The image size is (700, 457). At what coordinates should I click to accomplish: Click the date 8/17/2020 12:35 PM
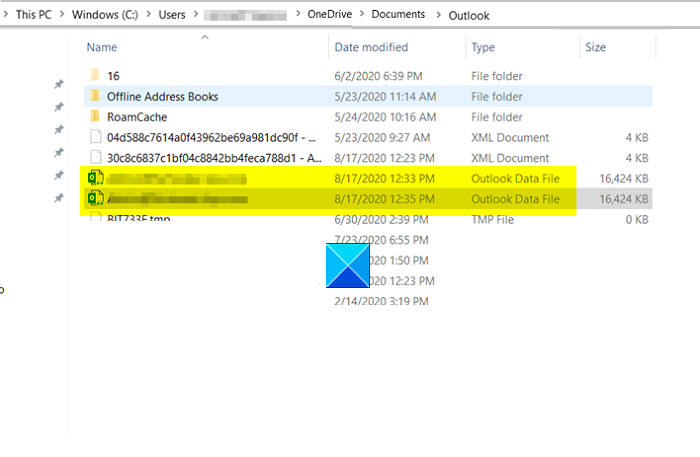tap(384, 199)
